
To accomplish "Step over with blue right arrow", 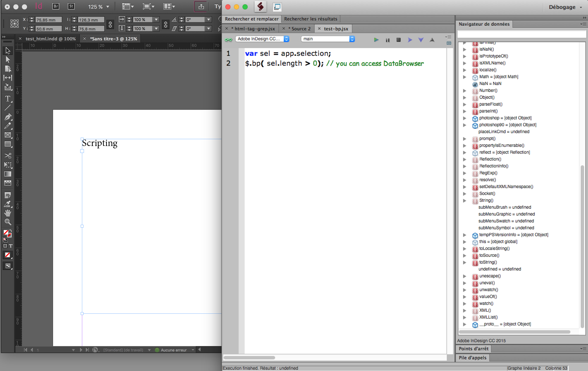I will pyautogui.click(x=410, y=40).
